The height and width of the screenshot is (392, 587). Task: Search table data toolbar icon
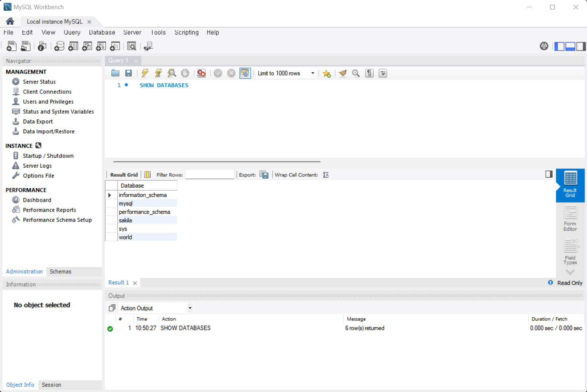click(132, 46)
